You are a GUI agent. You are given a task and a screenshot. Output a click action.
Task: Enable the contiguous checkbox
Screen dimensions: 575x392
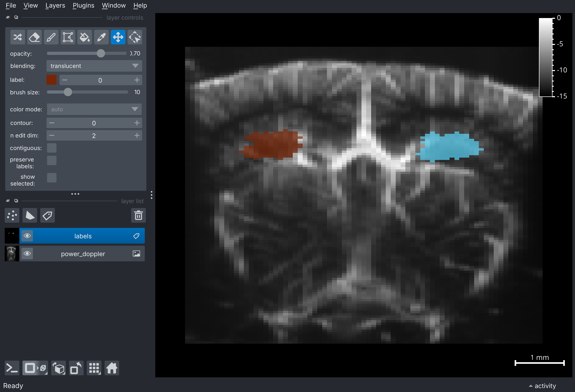[x=52, y=148]
